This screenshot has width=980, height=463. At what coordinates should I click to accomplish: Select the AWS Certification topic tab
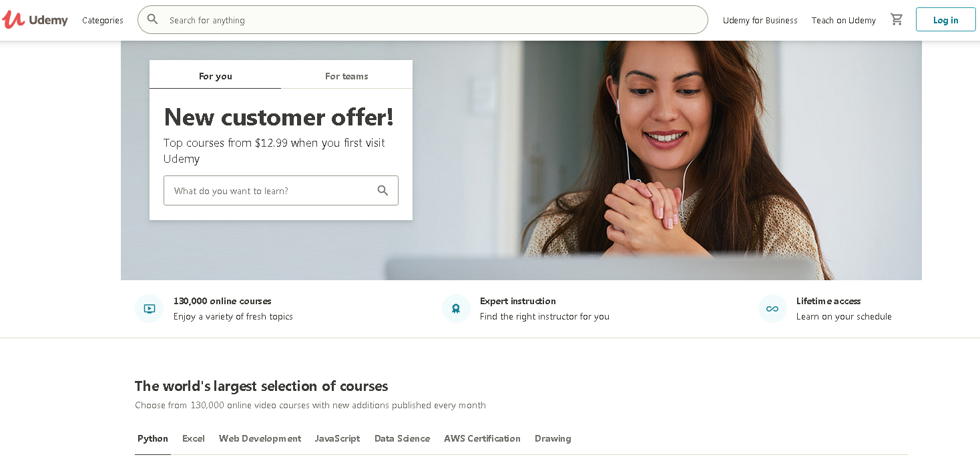coord(482,438)
